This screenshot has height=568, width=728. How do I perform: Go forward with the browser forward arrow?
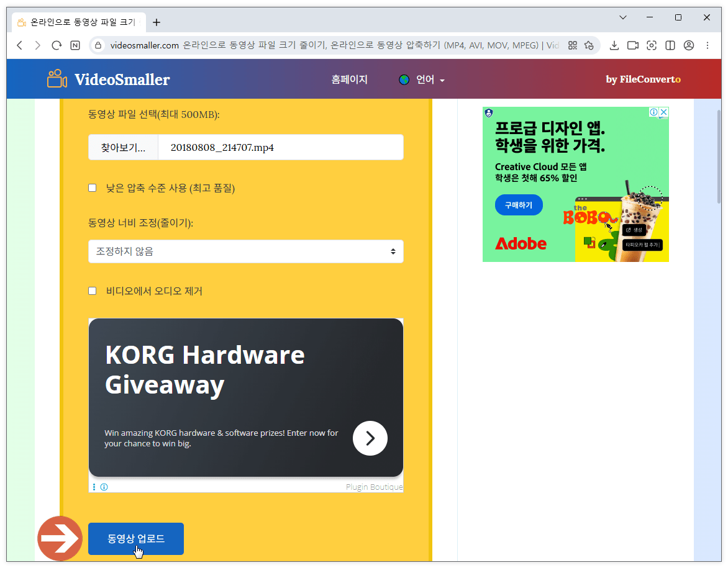point(38,45)
